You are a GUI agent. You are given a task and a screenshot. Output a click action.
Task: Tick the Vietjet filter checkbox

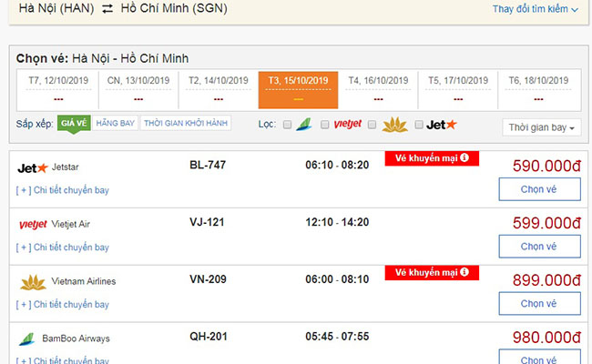coord(325,125)
